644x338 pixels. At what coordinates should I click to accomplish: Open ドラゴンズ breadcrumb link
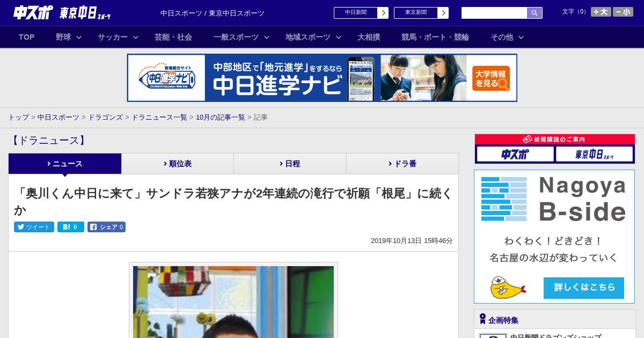(106, 117)
